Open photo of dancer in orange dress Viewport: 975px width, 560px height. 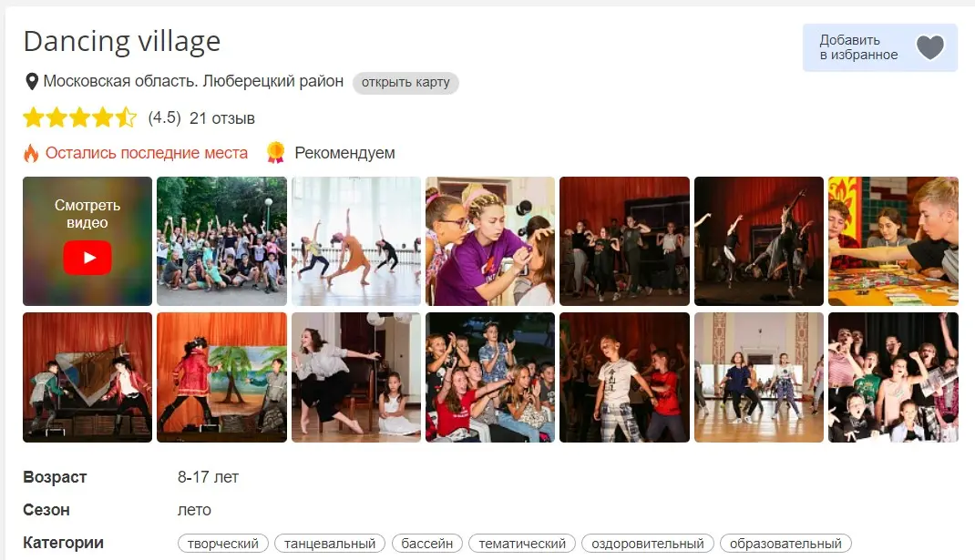356,241
